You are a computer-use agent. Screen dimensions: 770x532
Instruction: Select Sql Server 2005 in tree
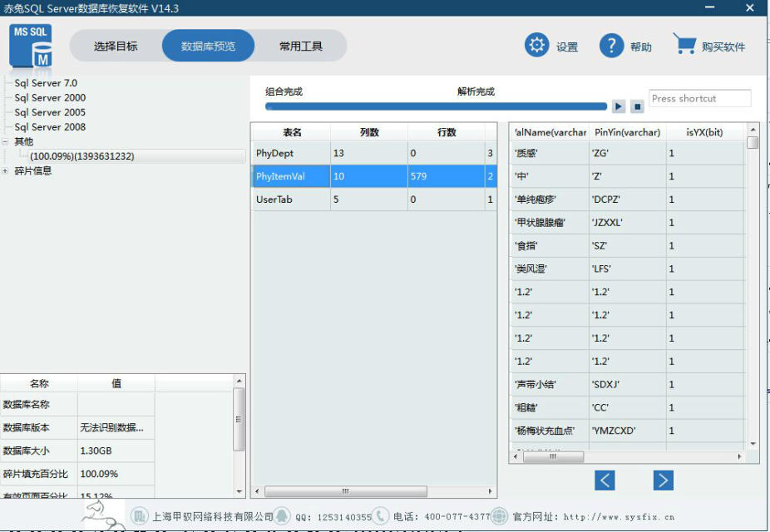click(50, 112)
